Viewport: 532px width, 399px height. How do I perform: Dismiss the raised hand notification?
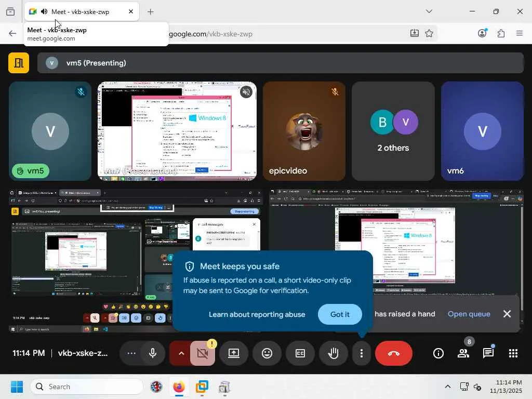pyautogui.click(x=507, y=314)
